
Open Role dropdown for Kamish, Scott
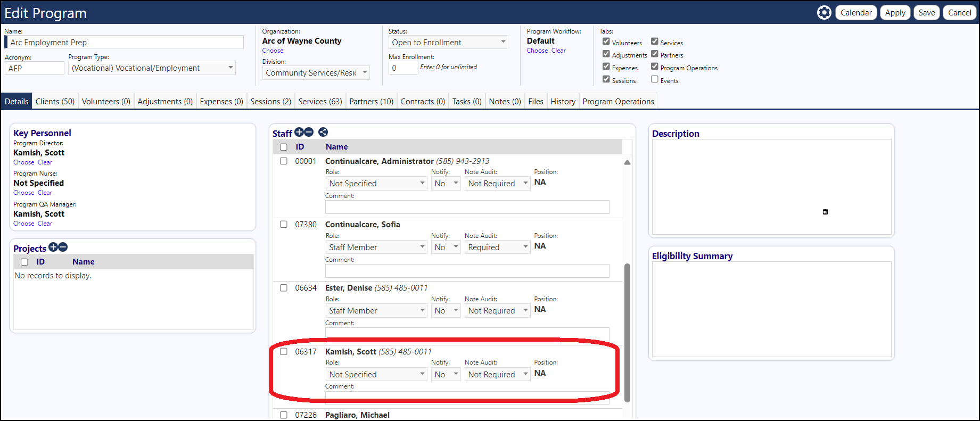tap(376, 374)
